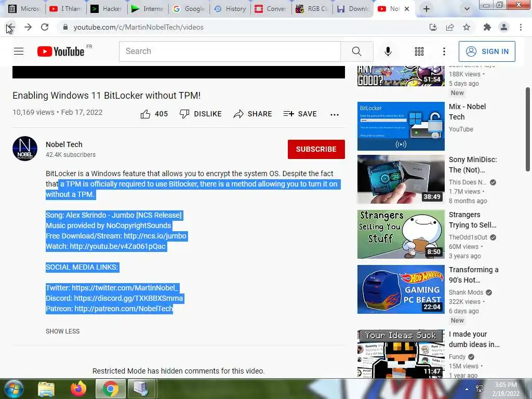The height and width of the screenshot is (399, 532).
Task: Open a new browser tab
Action: (427, 9)
